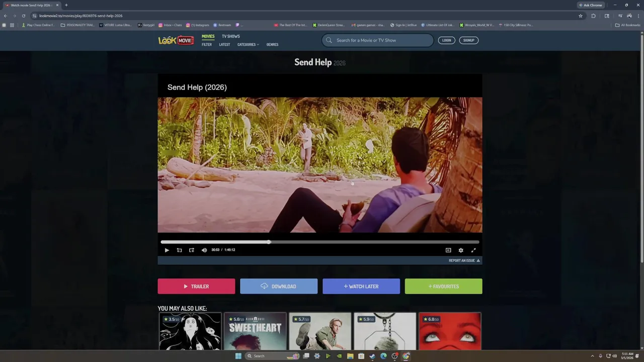Play the Send Help video

[167, 250]
